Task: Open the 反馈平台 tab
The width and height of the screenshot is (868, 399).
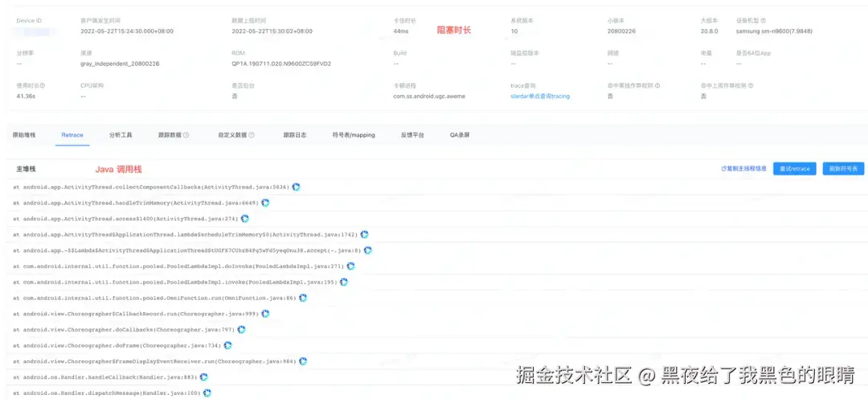Action: (412, 134)
